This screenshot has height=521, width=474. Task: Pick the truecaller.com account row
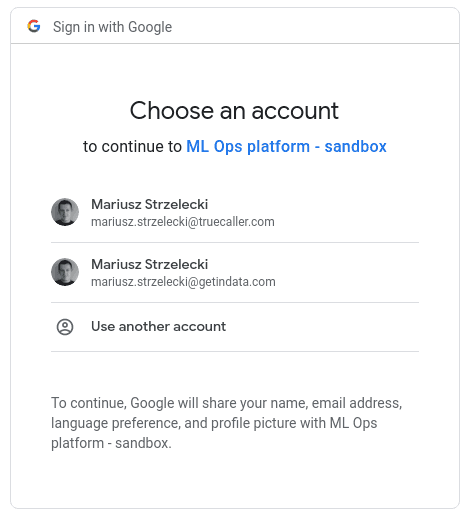point(235,212)
